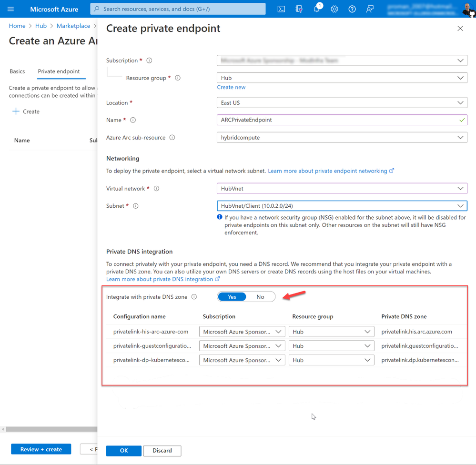Go to Hub in the breadcrumb

pyautogui.click(x=41, y=26)
